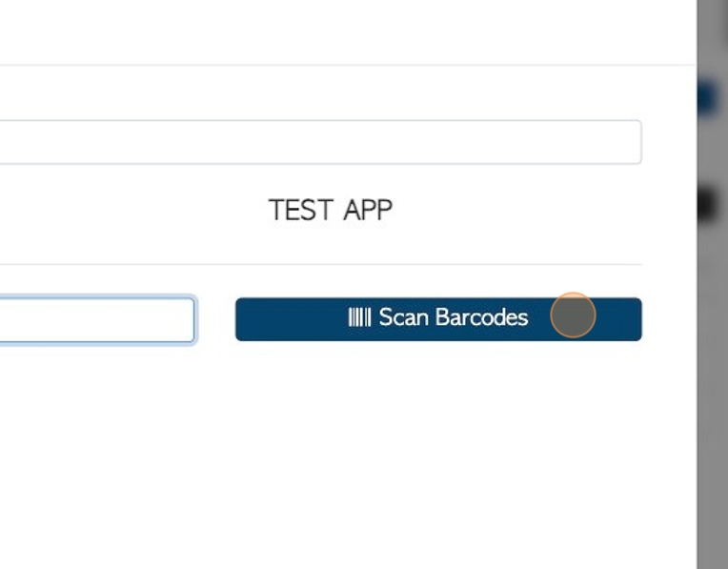Click the divider line under TEST APP
The image size is (728, 569).
click(320, 264)
